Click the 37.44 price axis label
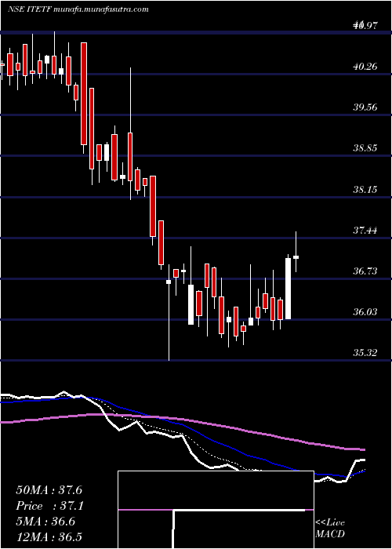This screenshot has height=549, width=392. [365, 230]
